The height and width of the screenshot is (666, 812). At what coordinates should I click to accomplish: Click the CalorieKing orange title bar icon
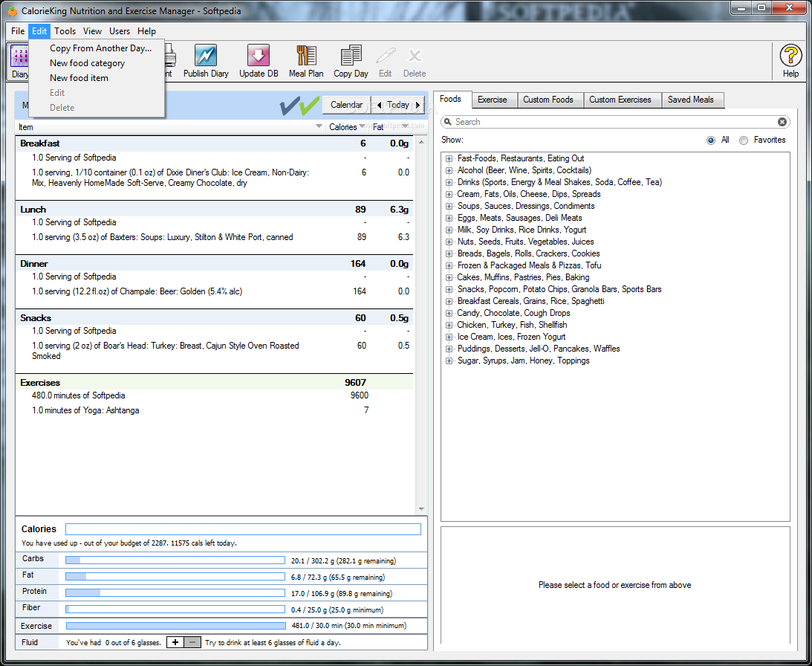pyautogui.click(x=13, y=11)
